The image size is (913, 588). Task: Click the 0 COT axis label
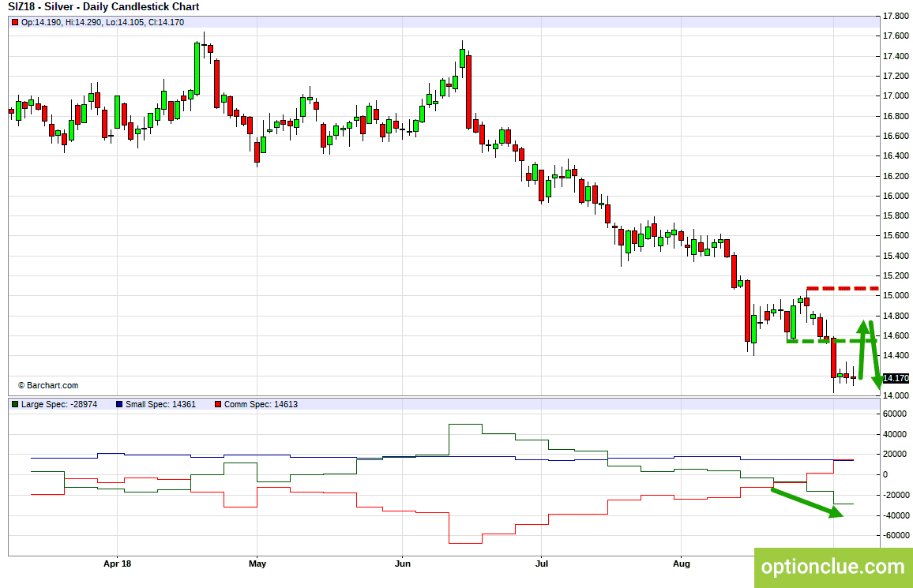pos(885,474)
